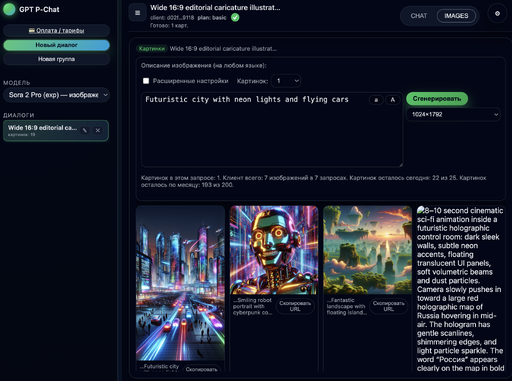The image size is (512, 381).
Task: Open the floating islands landscape thumbnail
Action: click(367, 250)
